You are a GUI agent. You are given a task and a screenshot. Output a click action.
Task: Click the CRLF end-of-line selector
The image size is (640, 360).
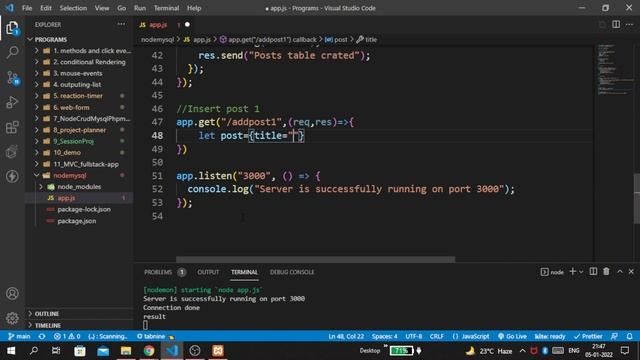pyautogui.click(x=436, y=336)
